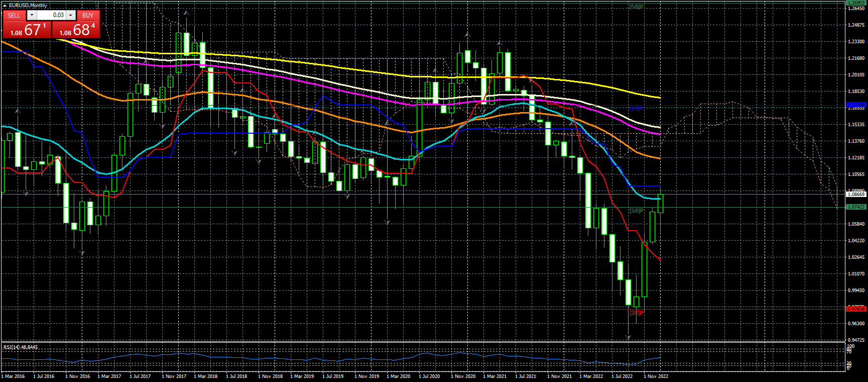Click the 1.18530 price scale label

[x=856, y=91]
